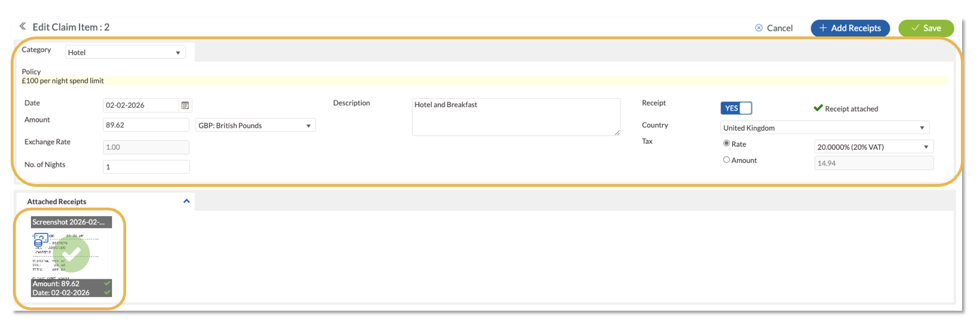Click the tax amount field 14.94
Screen dimensions: 980x331
click(x=873, y=163)
